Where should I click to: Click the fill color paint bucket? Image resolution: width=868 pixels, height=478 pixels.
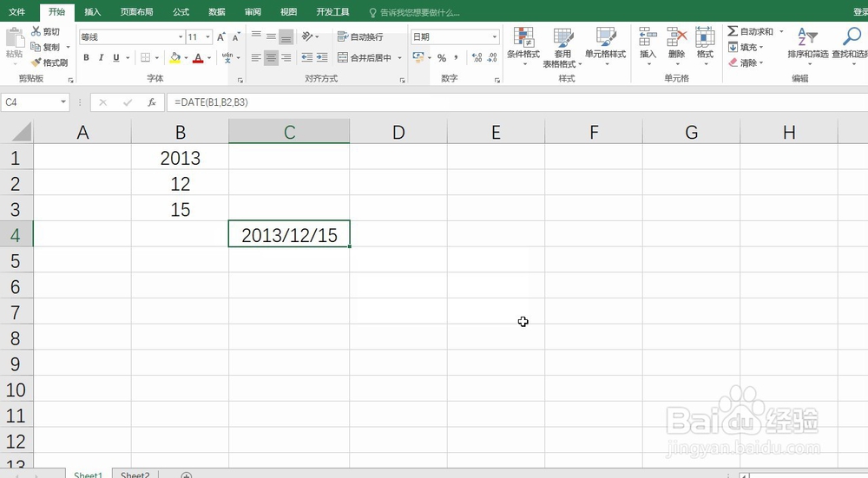(x=175, y=57)
